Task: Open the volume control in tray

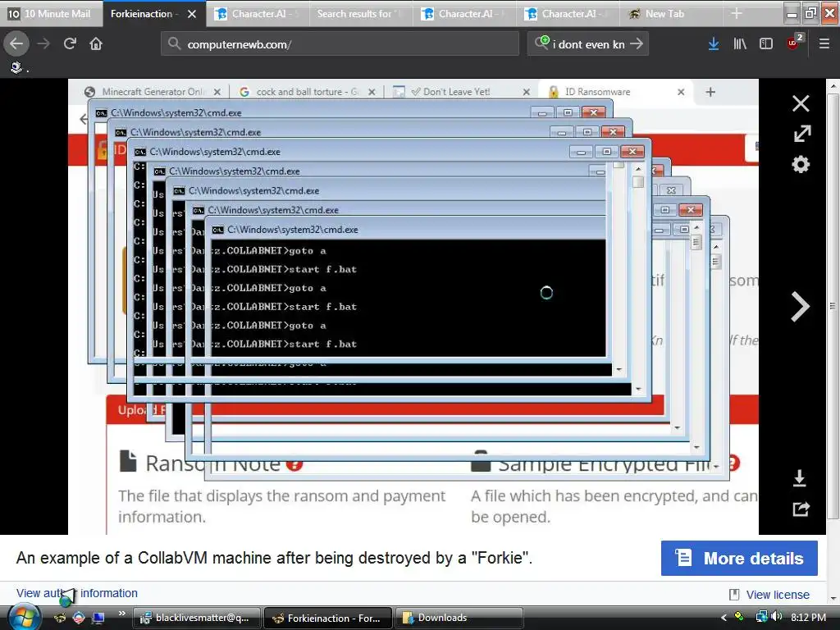Action: (776, 617)
